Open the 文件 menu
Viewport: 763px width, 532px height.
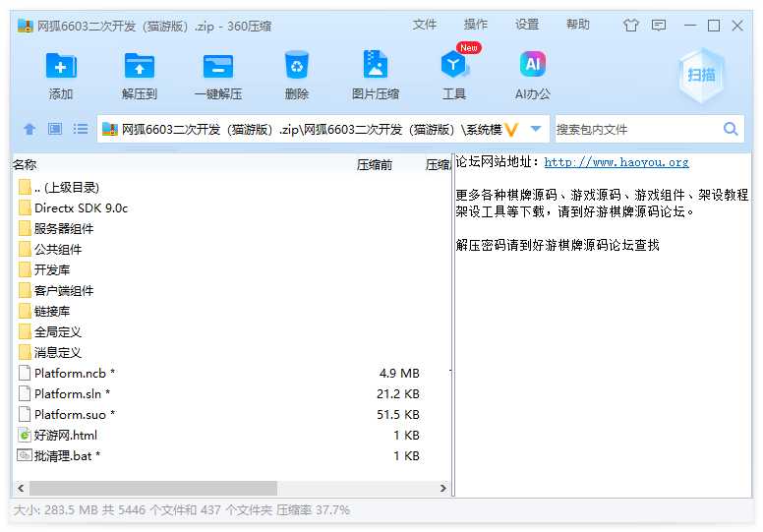(x=425, y=25)
